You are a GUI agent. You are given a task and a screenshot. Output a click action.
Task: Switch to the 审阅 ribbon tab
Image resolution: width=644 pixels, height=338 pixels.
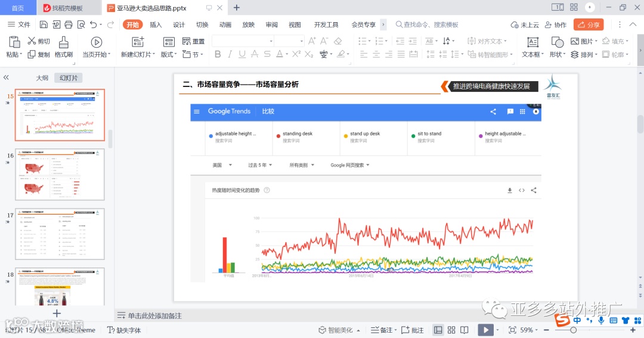click(271, 24)
